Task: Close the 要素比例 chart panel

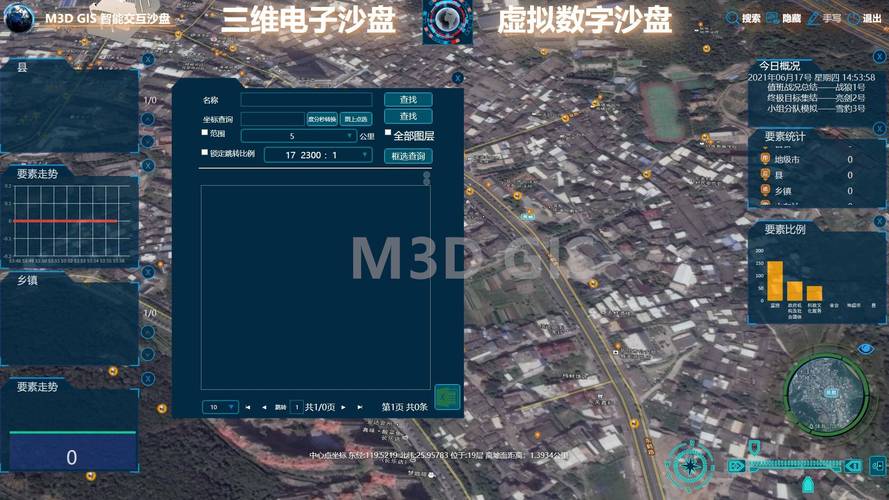Action: [x=879, y=222]
